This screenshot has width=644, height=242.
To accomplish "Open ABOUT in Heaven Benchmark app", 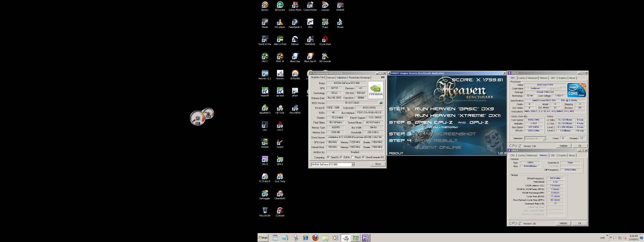I will click(x=396, y=153).
